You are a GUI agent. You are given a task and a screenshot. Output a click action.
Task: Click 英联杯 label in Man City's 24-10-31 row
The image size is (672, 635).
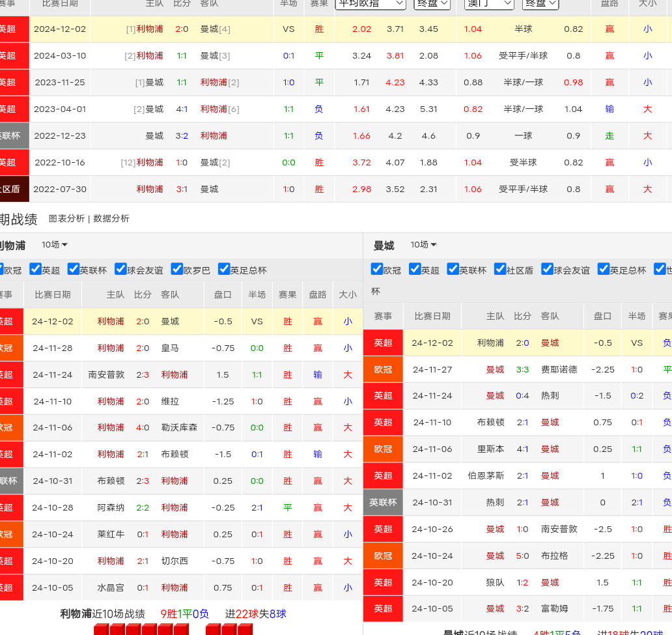coord(383,503)
